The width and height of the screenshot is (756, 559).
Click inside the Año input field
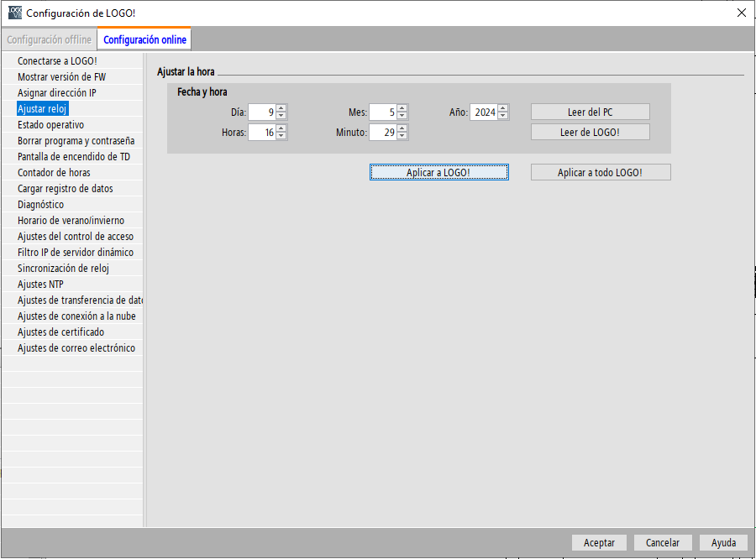tap(483, 112)
